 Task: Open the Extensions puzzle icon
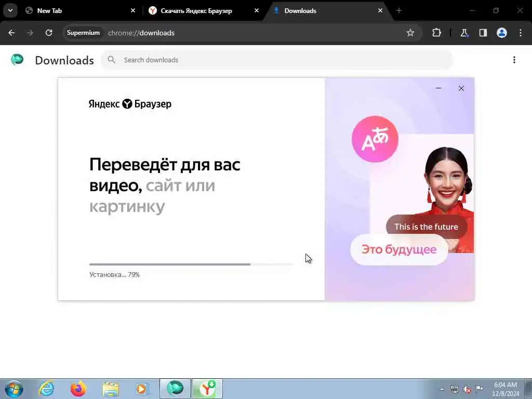(x=436, y=33)
